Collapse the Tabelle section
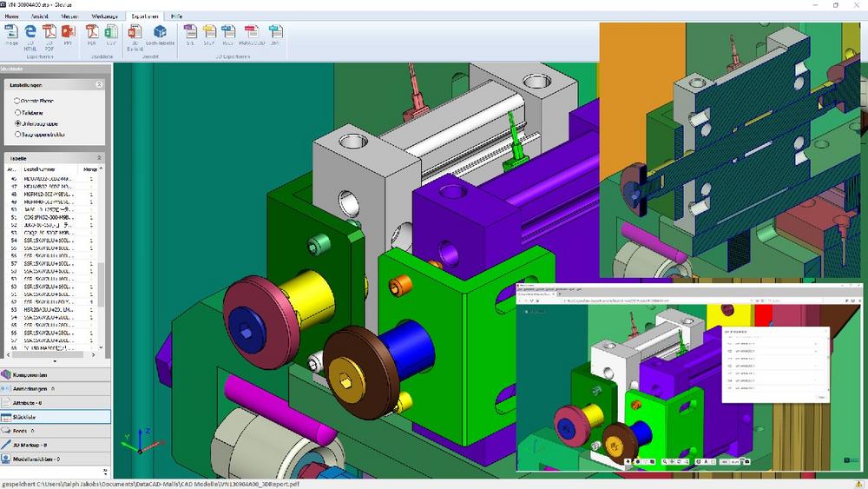Screen dimensions: 868x489 coord(99,158)
